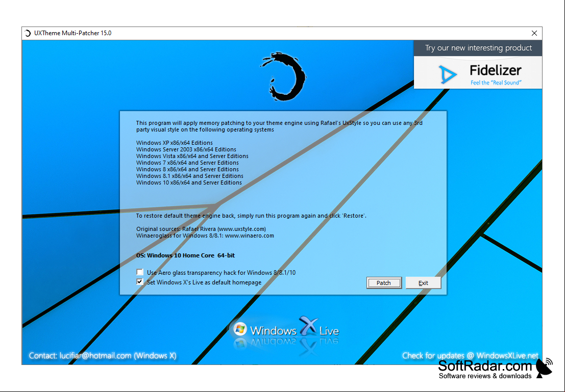Screen dimensions: 565x392
Task: Close the UXTheme Multi-Patcher window
Action: pos(534,33)
